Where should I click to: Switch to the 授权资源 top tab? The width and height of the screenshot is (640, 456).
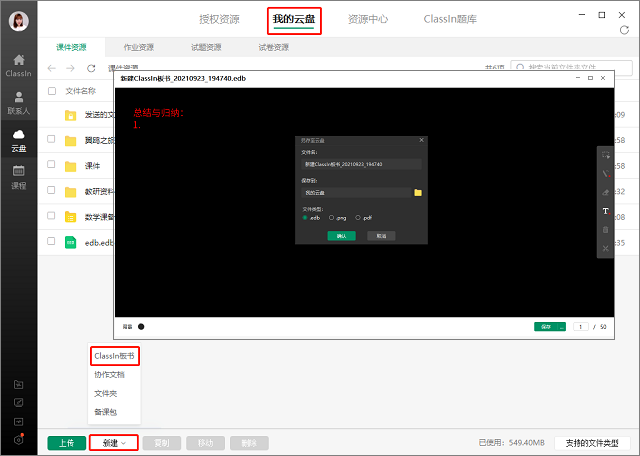pyautogui.click(x=219, y=19)
